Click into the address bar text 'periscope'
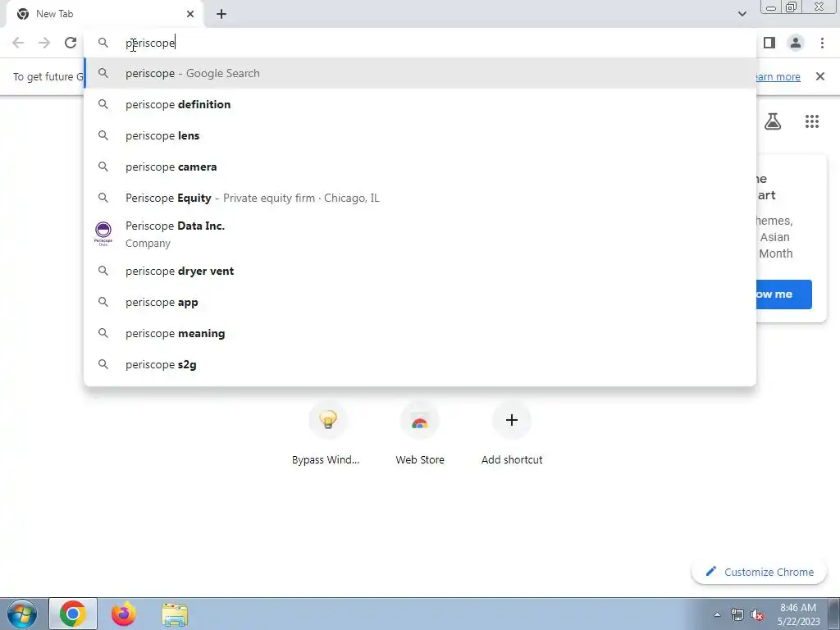Image resolution: width=840 pixels, height=630 pixels. click(151, 43)
